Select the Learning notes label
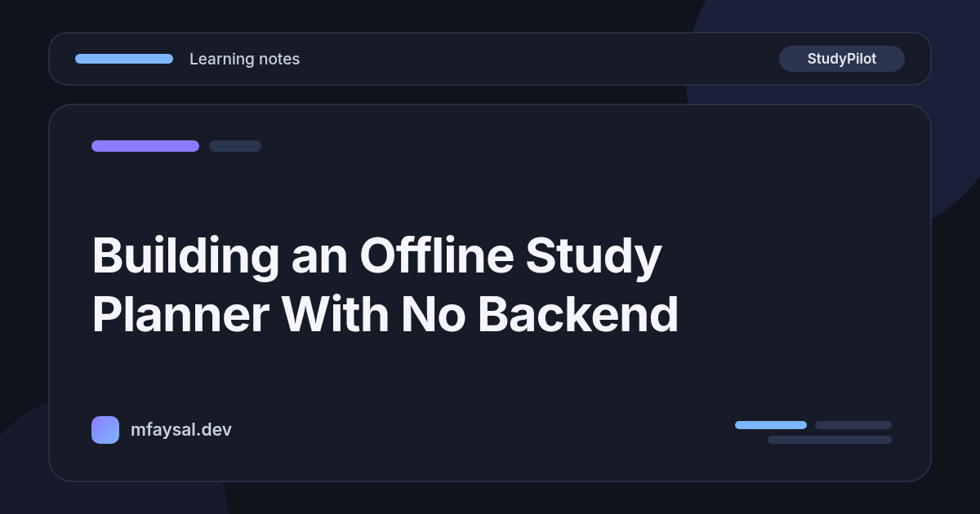The height and width of the screenshot is (514, 980). (244, 59)
